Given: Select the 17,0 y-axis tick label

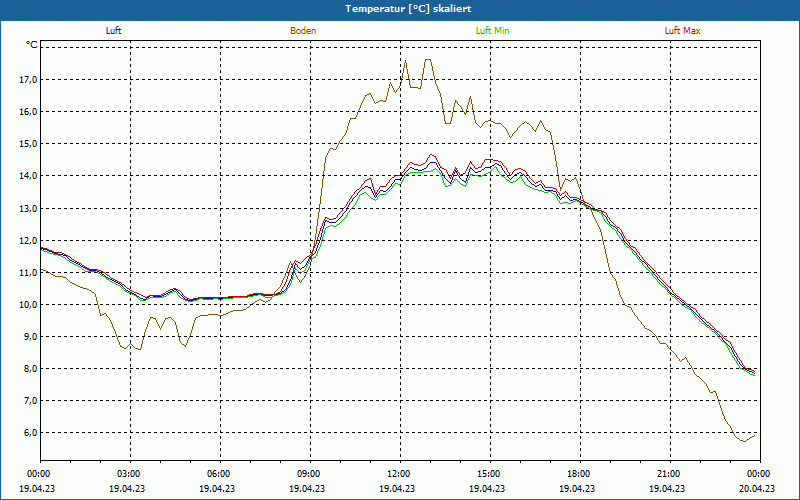Looking at the screenshot, I should coord(28,79).
